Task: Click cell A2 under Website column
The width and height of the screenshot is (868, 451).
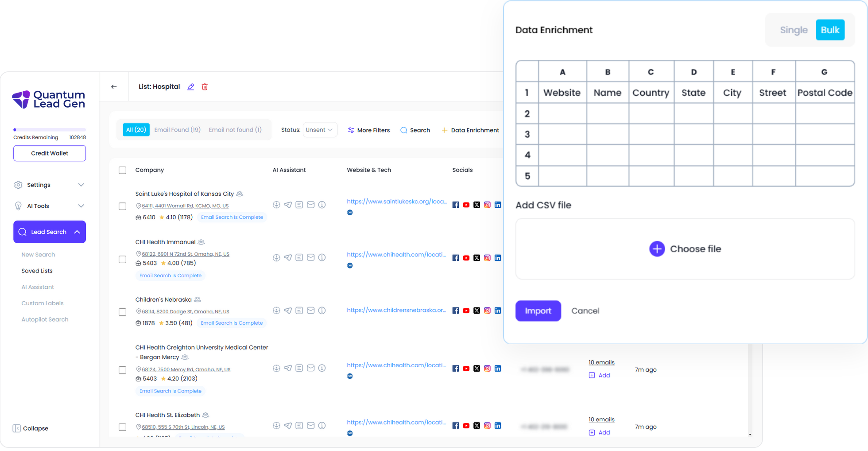Action: [x=562, y=114]
